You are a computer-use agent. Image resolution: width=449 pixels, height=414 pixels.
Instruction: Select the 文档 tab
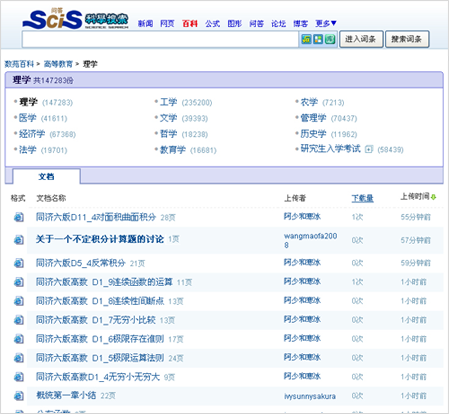46,176
